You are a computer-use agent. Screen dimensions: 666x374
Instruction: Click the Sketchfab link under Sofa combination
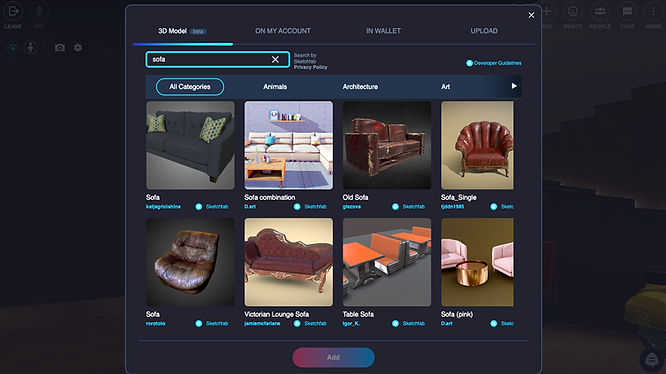click(316, 207)
